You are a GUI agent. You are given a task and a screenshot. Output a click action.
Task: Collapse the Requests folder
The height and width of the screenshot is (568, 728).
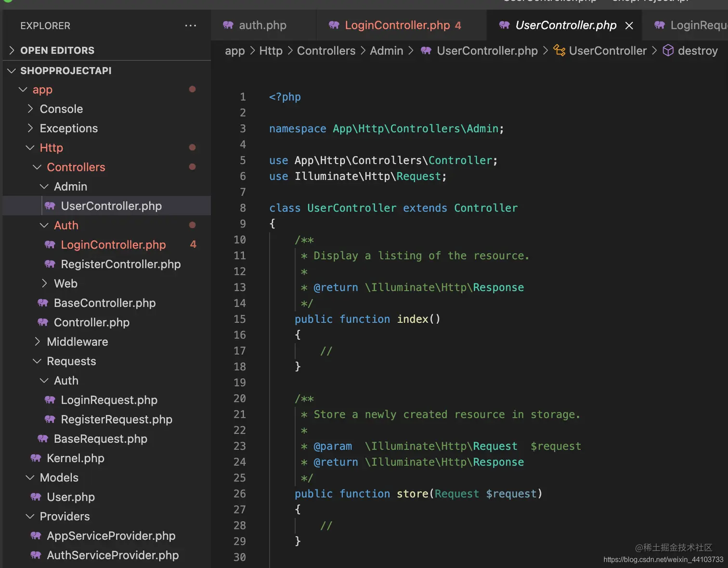[37, 361]
